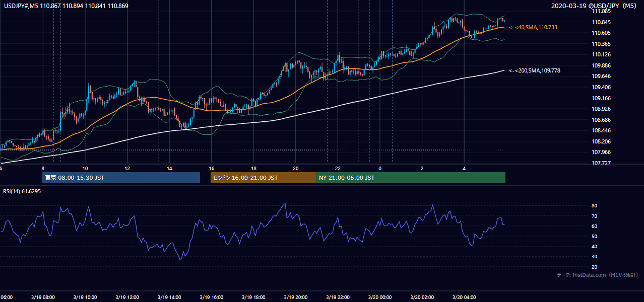Click the 3/19 22:00 date label
644x302 pixels.
(x=337, y=297)
